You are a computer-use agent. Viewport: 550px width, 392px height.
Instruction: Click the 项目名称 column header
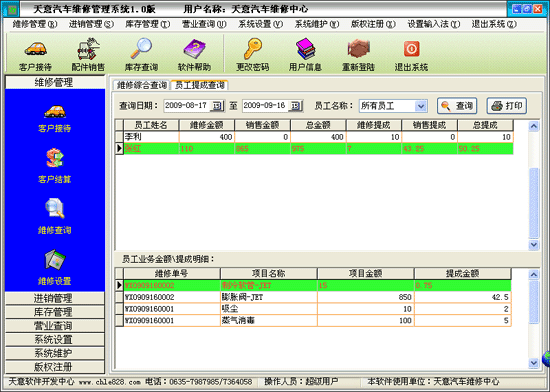(269, 273)
